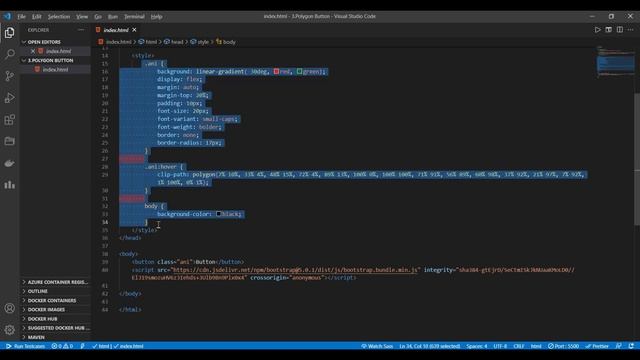Open the Accounts menu icon
Viewport: 640px width, 360px height.
coord(9,308)
